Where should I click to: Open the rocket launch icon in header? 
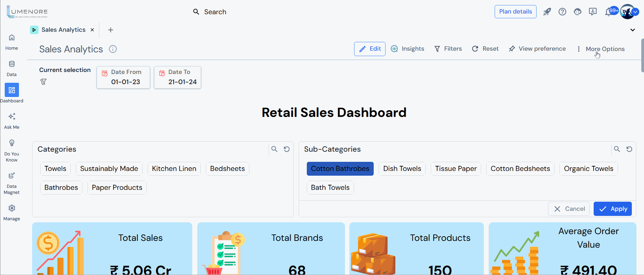[x=547, y=12]
